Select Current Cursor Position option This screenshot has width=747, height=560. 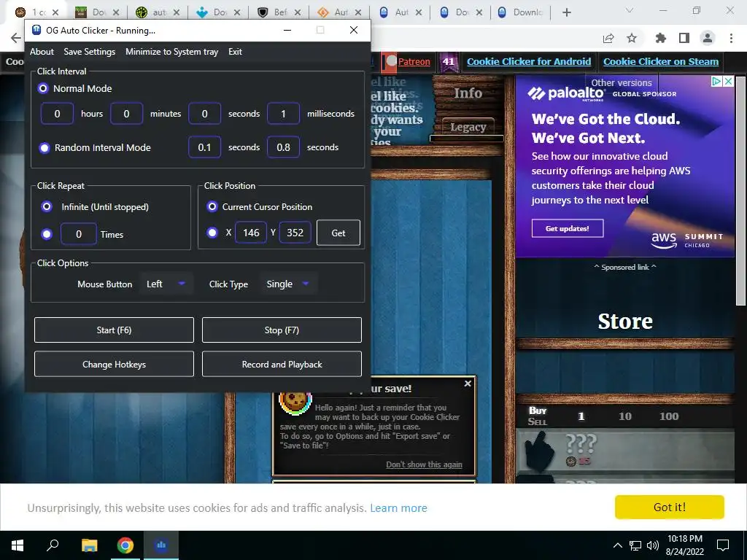[x=212, y=206]
